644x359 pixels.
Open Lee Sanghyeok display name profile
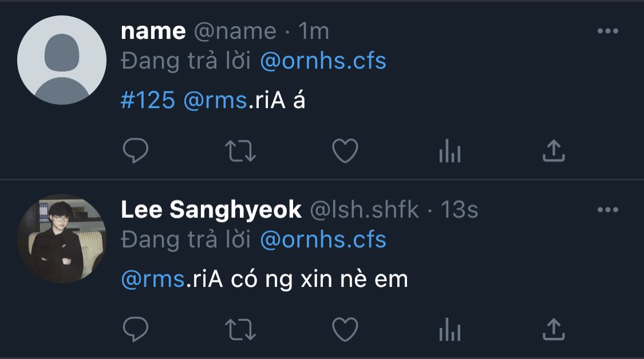point(211,210)
